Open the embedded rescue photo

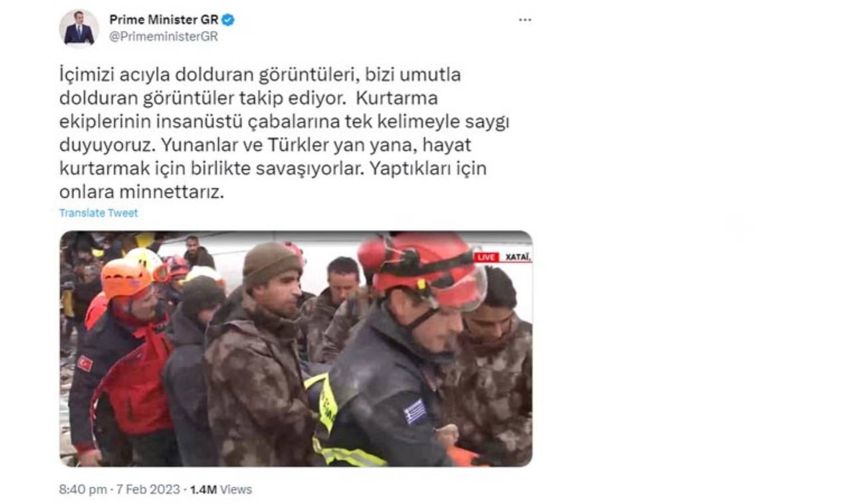[296, 348]
